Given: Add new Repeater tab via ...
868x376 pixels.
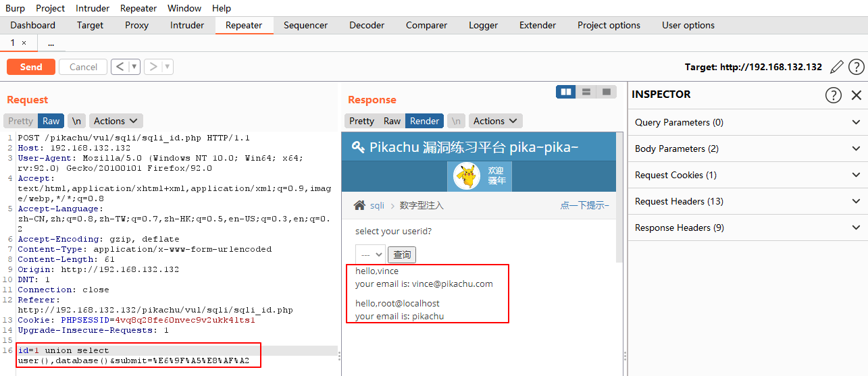Looking at the screenshot, I should coord(51,43).
